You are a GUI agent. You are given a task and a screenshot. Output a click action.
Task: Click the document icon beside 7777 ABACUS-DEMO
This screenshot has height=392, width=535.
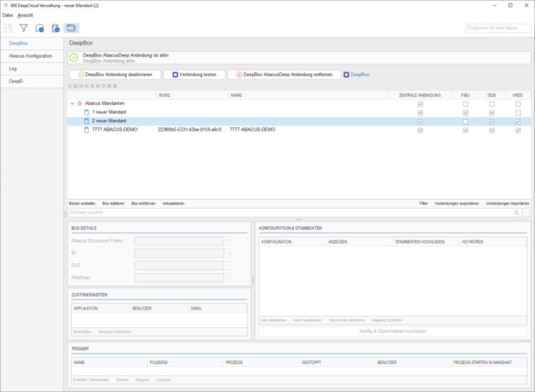(x=87, y=130)
